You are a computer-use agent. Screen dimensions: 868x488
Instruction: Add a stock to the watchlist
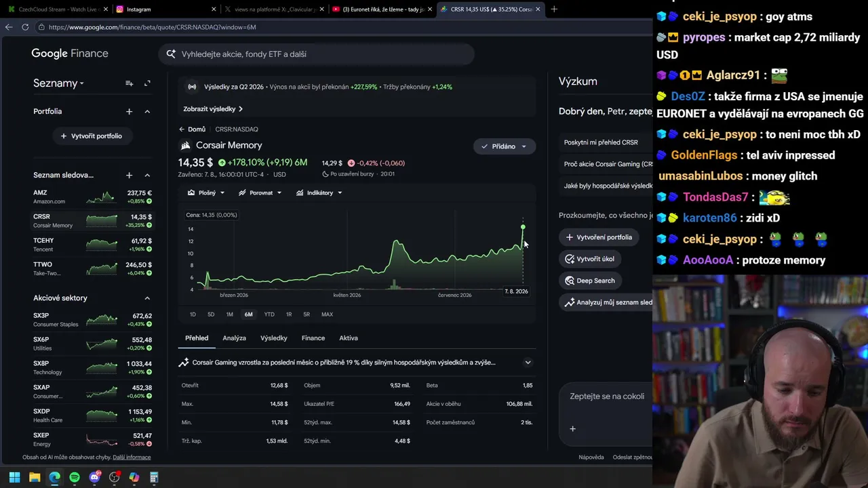(x=129, y=175)
